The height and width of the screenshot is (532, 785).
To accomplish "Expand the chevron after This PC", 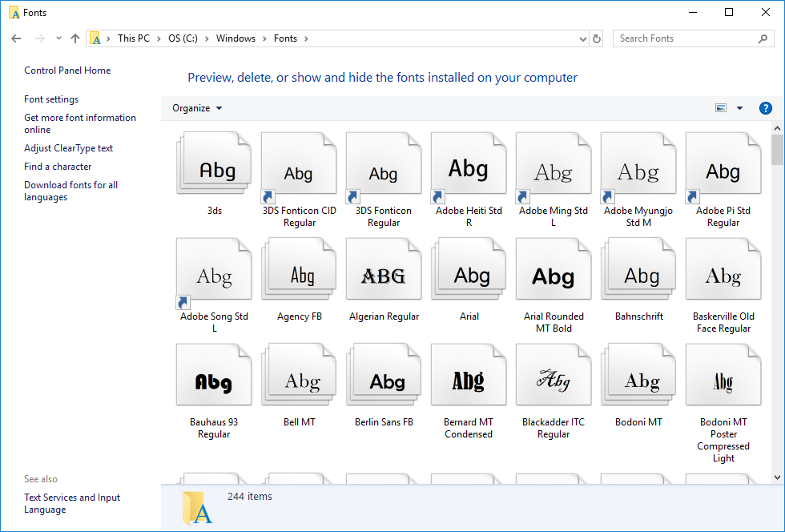I will pos(159,38).
